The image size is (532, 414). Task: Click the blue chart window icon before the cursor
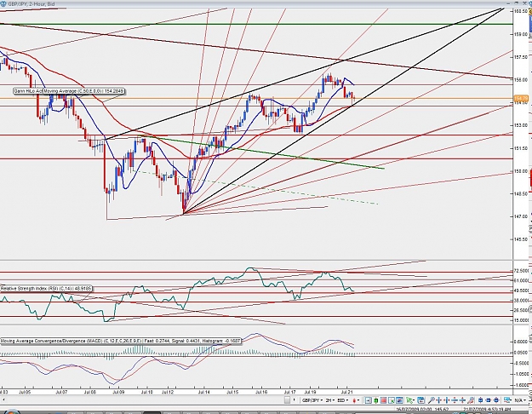click(x=399, y=400)
